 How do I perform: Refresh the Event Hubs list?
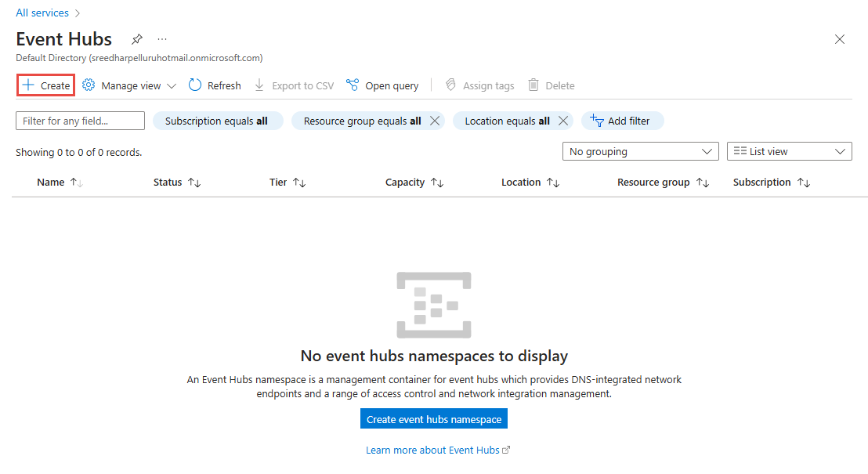pyautogui.click(x=215, y=85)
